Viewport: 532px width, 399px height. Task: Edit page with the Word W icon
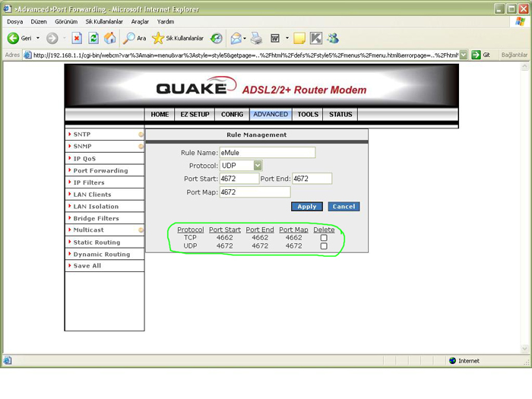tap(275, 38)
